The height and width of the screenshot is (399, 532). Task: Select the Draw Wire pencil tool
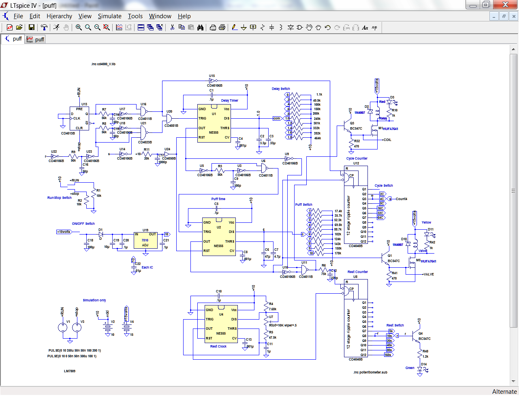pos(235,28)
